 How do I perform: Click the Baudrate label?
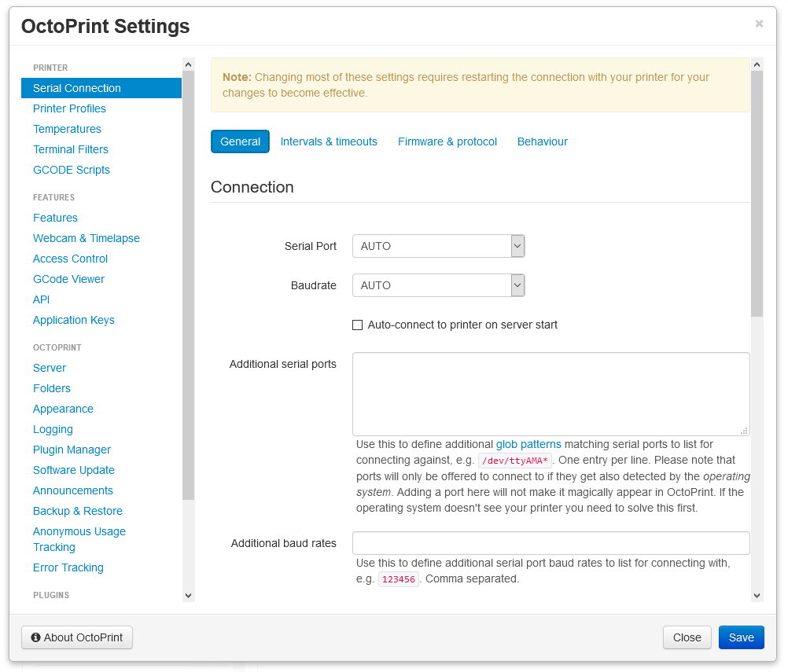(314, 285)
